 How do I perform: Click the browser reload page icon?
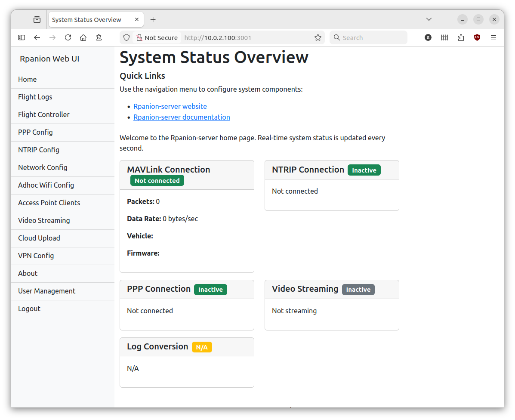(68, 37)
